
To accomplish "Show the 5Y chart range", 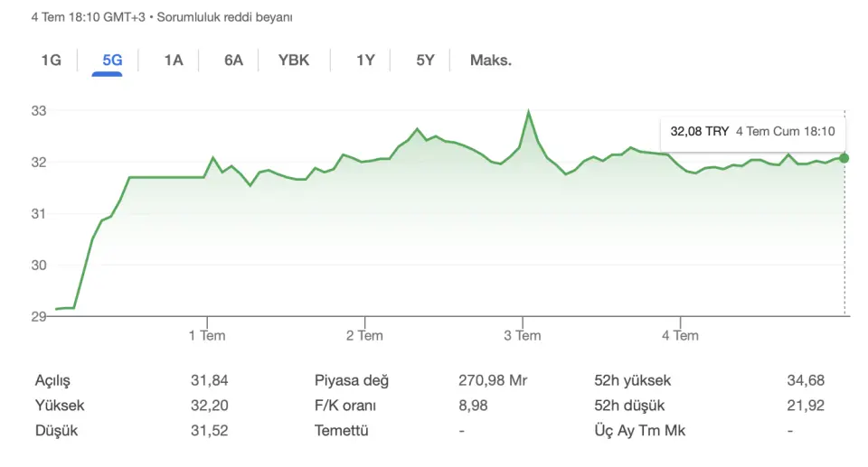I will [425, 60].
